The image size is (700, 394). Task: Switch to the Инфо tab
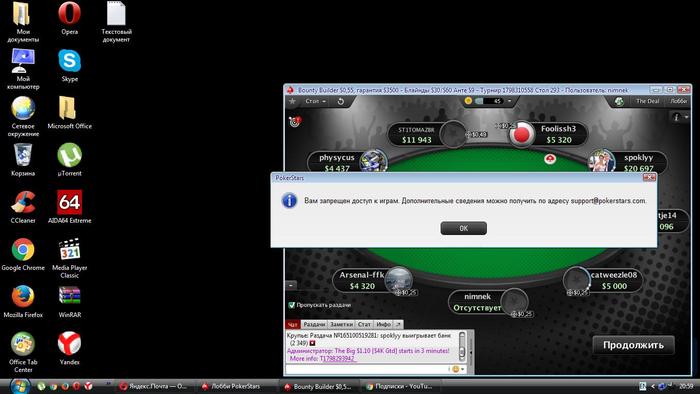383,324
